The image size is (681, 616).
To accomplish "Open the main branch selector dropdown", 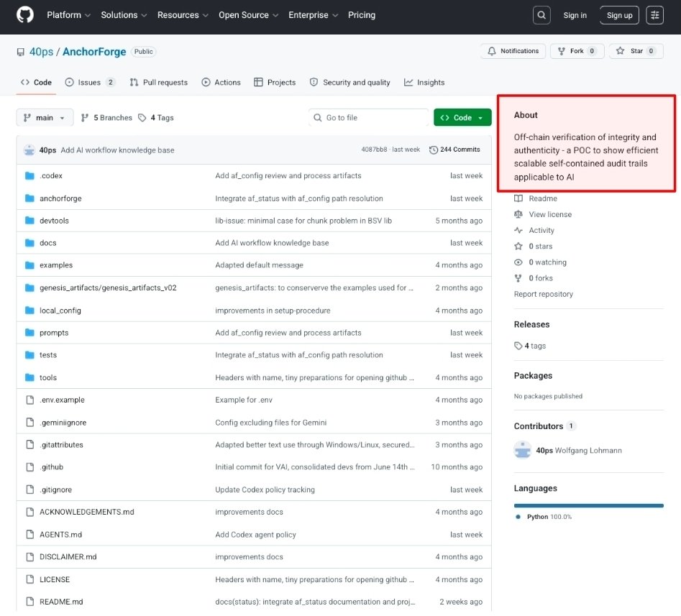I will (x=45, y=118).
